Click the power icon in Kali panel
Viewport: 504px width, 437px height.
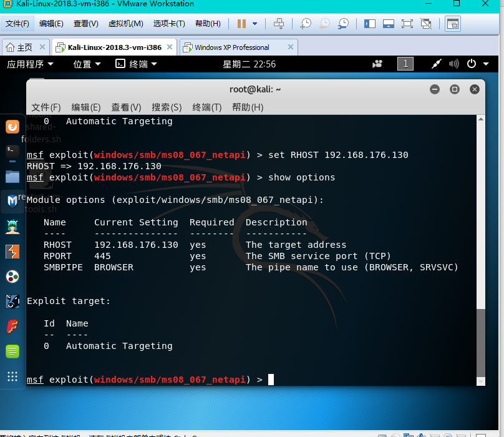472,64
